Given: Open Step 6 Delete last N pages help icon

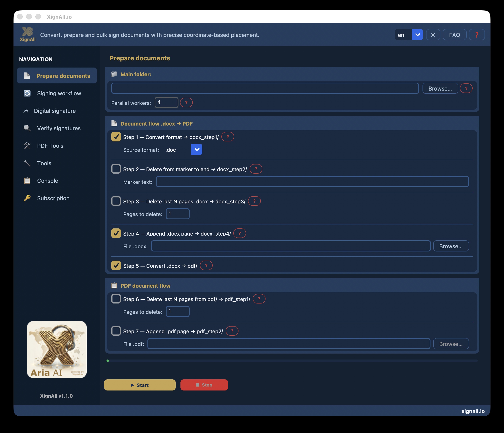Looking at the screenshot, I should (x=259, y=299).
